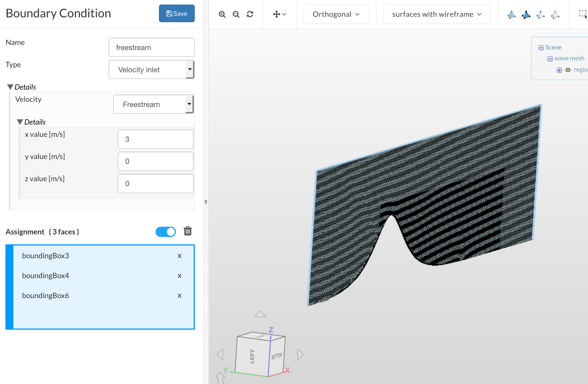The image size is (588, 384).
Task: Select the first face selection mode icon
Action: [x=512, y=15]
